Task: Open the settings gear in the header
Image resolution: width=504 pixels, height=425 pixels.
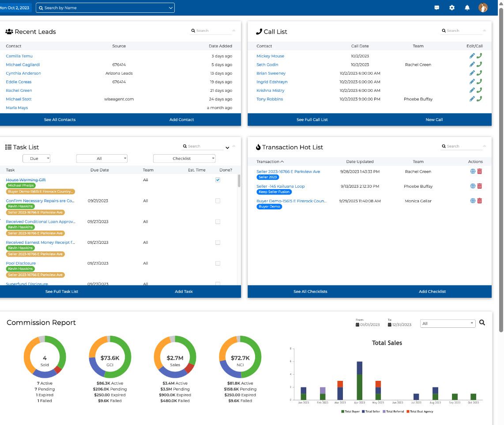Action: [x=451, y=8]
